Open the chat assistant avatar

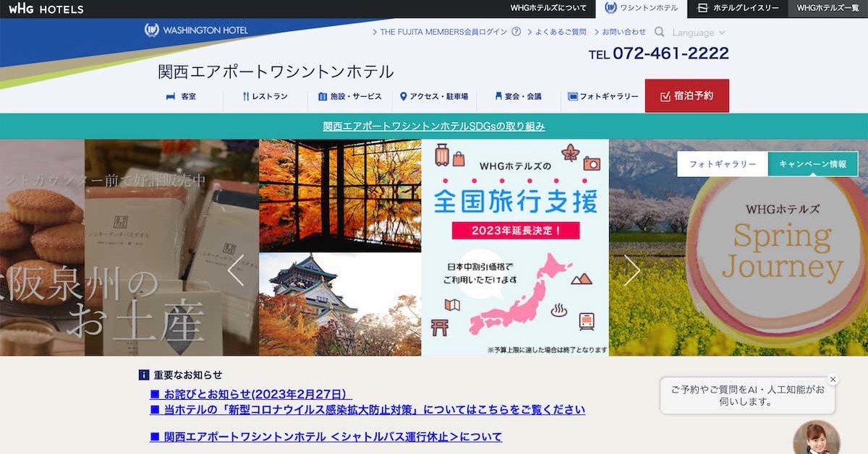[817, 437]
